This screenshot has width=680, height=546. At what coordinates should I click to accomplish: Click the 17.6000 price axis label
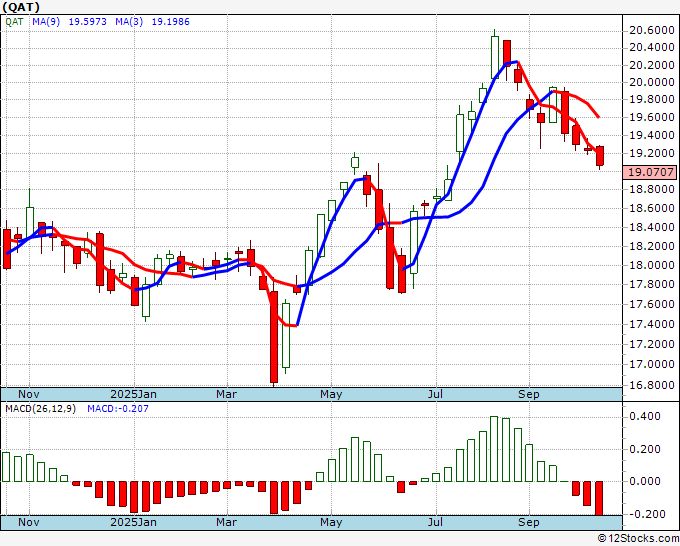coord(651,304)
